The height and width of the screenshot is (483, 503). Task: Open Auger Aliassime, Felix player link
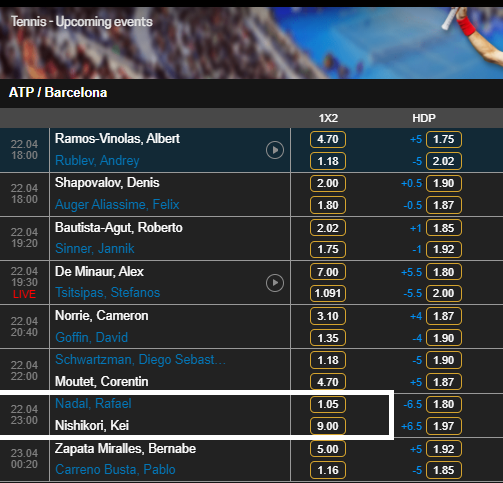[117, 205]
